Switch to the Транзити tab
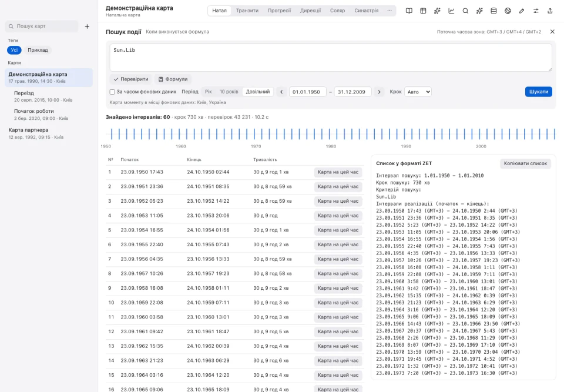The width and height of the screenshot is (564, 392). click(x=247, y=11)
